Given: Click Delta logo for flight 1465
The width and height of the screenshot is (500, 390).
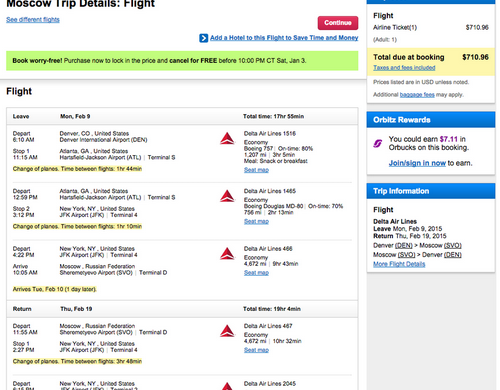Looking at the screenshot, I should click(x=227, y=196).
